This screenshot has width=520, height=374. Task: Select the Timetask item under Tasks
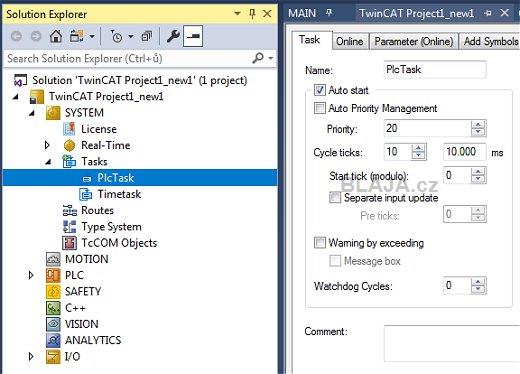click(119, 194)
